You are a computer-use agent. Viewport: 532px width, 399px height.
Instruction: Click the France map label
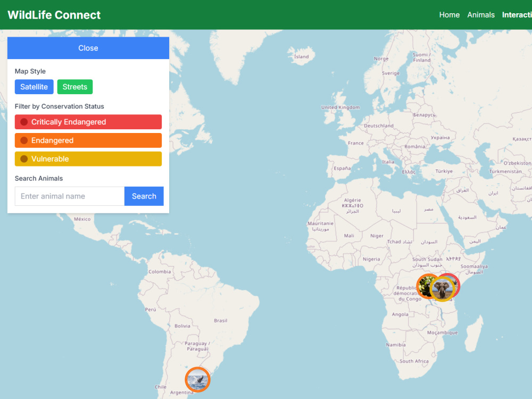[x=355, y=143]
